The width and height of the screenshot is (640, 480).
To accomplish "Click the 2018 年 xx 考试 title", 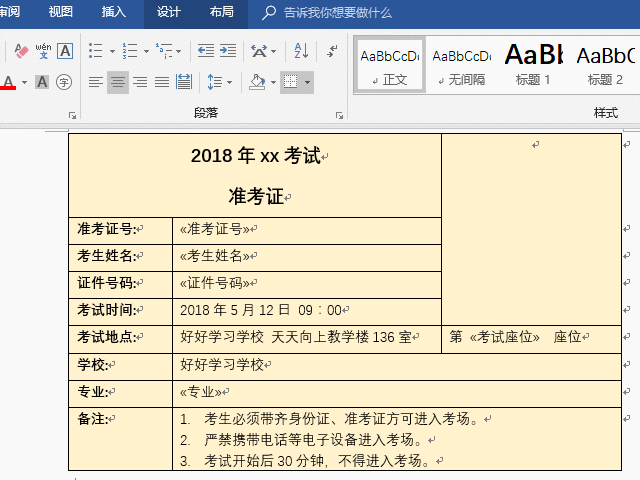I will (256, 156).
